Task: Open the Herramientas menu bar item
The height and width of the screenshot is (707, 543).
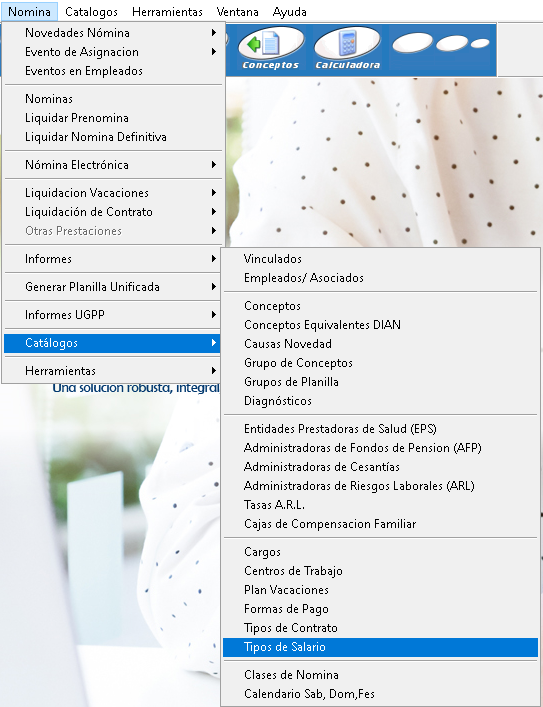Action: pos(167,12)
